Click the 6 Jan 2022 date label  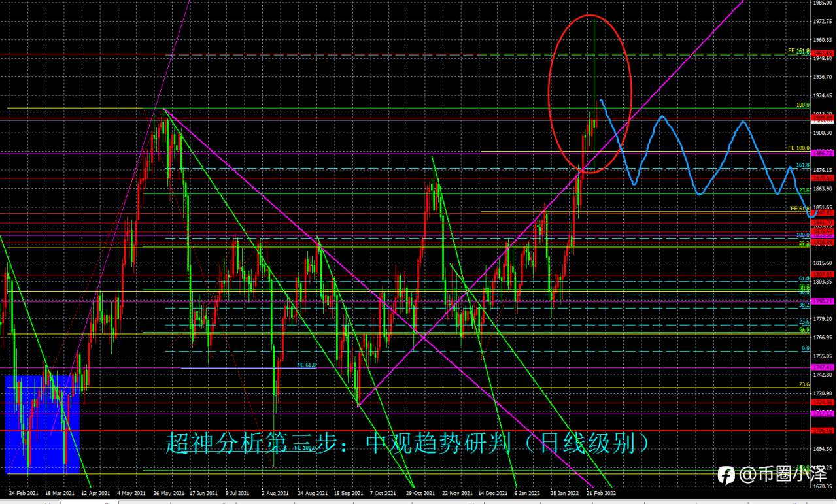527,493
